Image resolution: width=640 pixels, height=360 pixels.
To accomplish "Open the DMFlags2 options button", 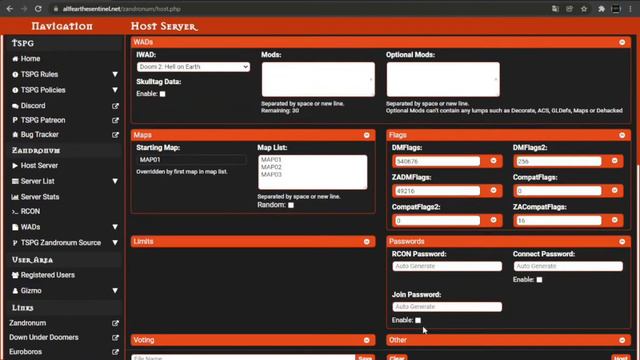I will click(x=614, y=161).
